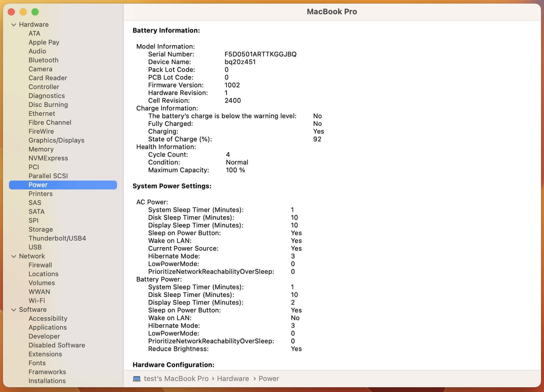Click the Reduce Brightness value Yes
Screen dimensions: 544x392
click(x=296, y=349)
